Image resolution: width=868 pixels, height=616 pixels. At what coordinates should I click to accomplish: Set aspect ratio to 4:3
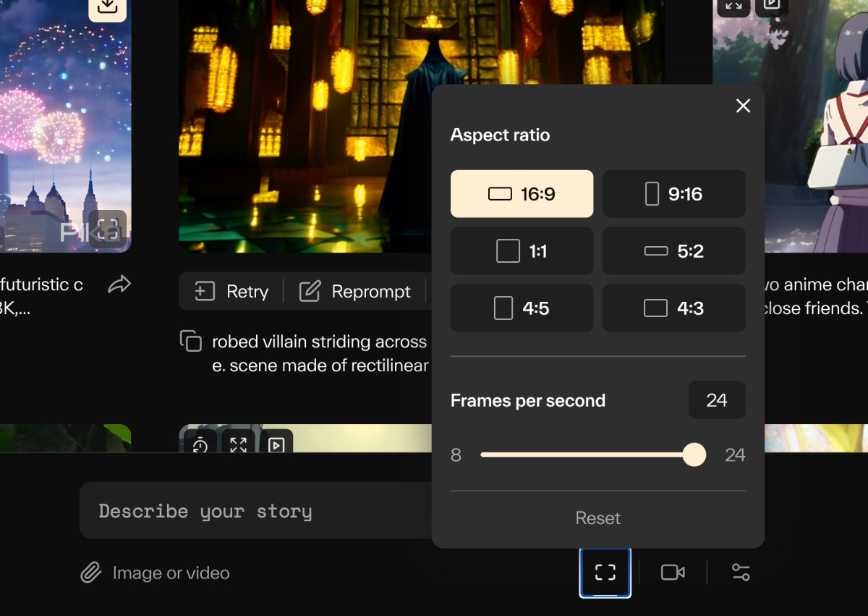tap(674, 308)
